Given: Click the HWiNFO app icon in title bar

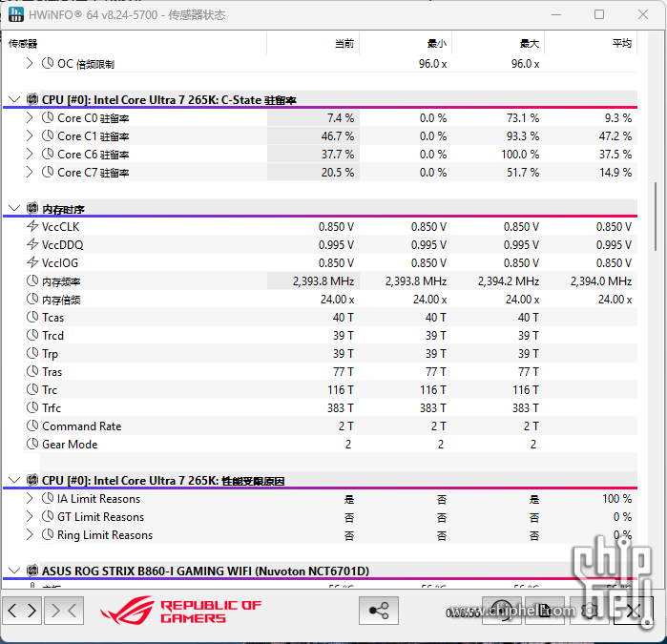Looking at the screenshot, I should (16, 14).
